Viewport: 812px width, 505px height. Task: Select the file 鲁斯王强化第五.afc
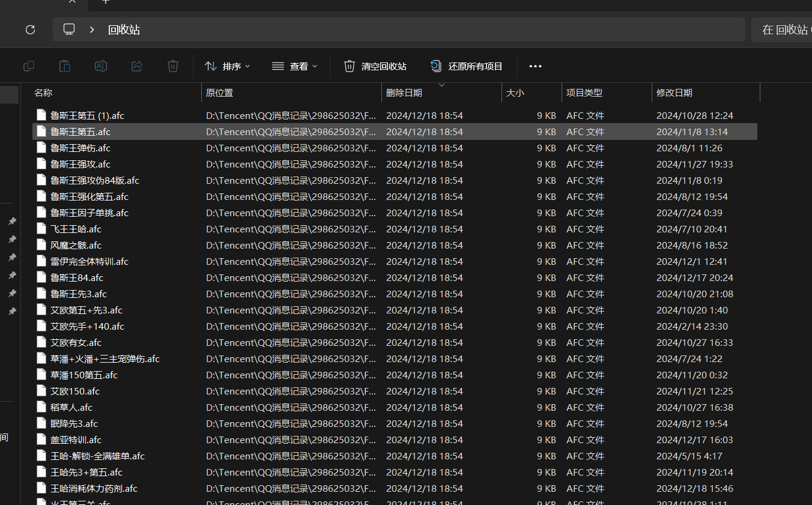395,196
